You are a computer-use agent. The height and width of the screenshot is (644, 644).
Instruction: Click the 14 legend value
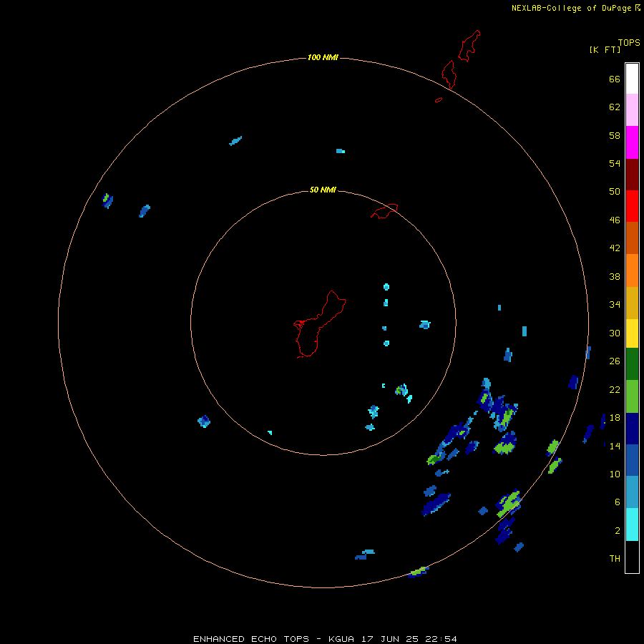coord(615,446)
